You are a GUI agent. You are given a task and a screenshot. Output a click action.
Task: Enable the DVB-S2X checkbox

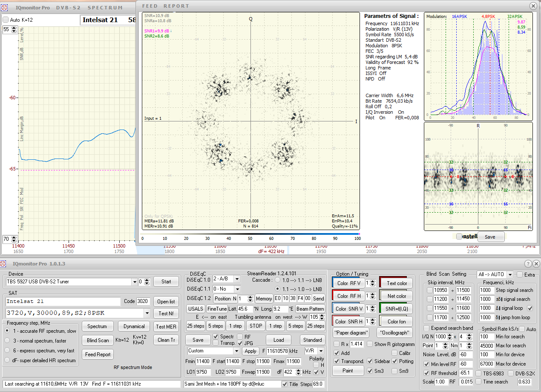511,373
